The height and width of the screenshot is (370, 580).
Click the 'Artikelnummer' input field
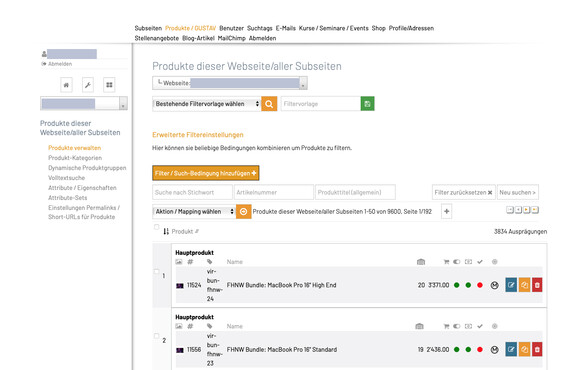274,192
